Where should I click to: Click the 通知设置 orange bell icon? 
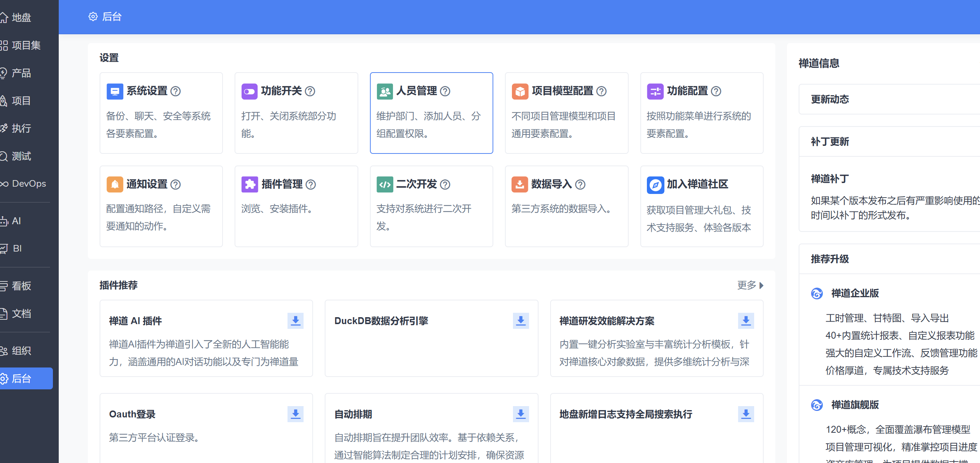[115, 184]
